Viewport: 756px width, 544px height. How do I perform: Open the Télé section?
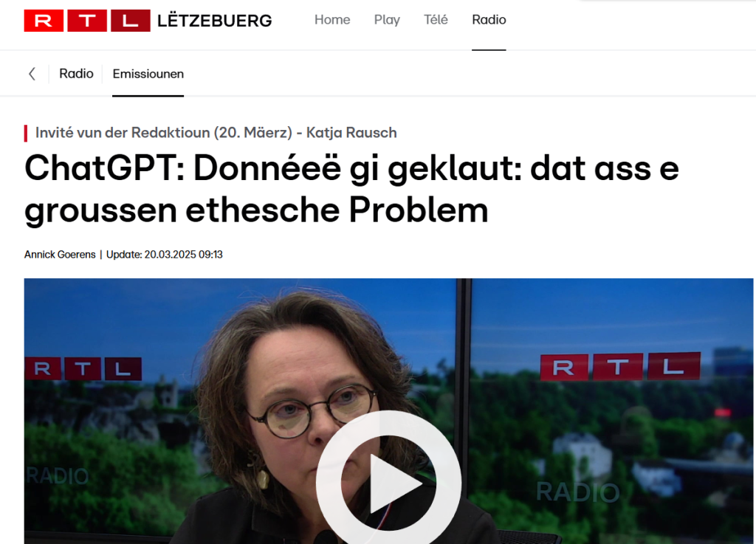coord(436,20)
